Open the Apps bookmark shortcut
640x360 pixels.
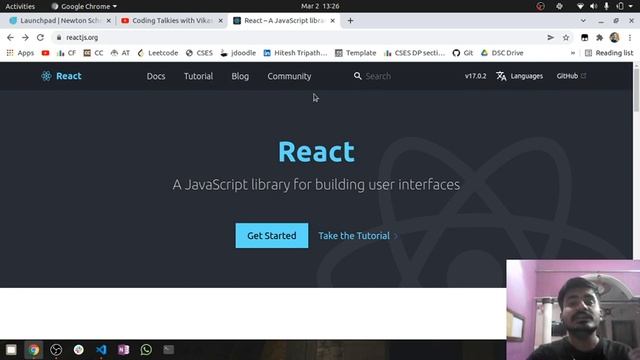(x=20, y=53)
